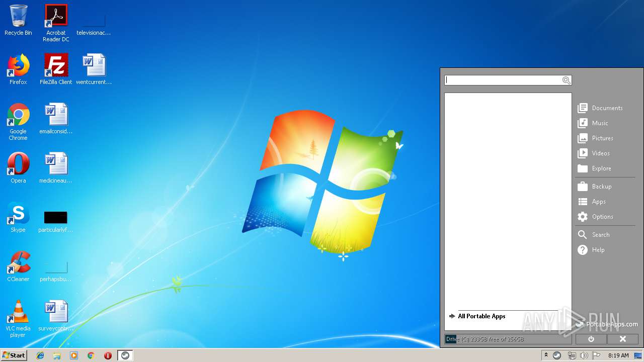
Task: Open Windows Explorer from taskbar
Action: 57,355
